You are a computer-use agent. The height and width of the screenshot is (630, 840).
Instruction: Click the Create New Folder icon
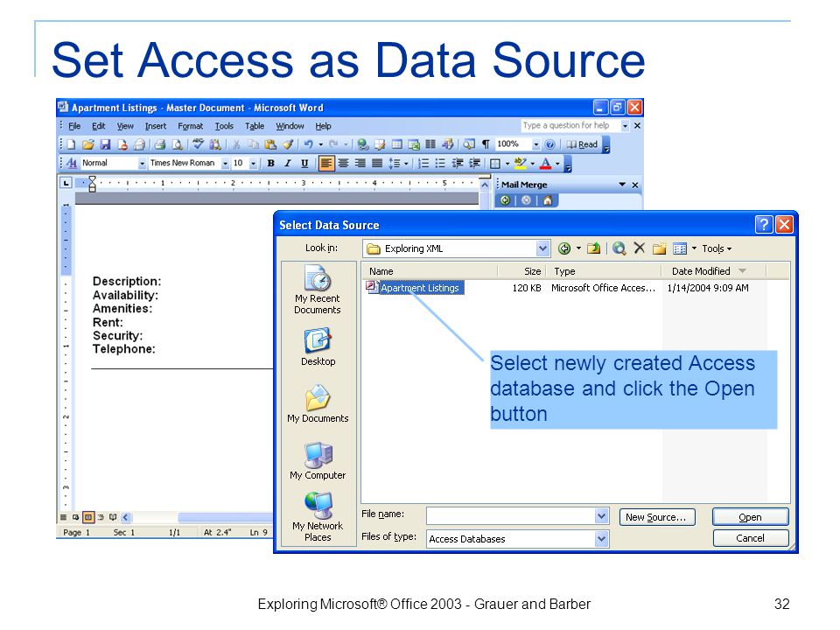click(x=660, y=248)
